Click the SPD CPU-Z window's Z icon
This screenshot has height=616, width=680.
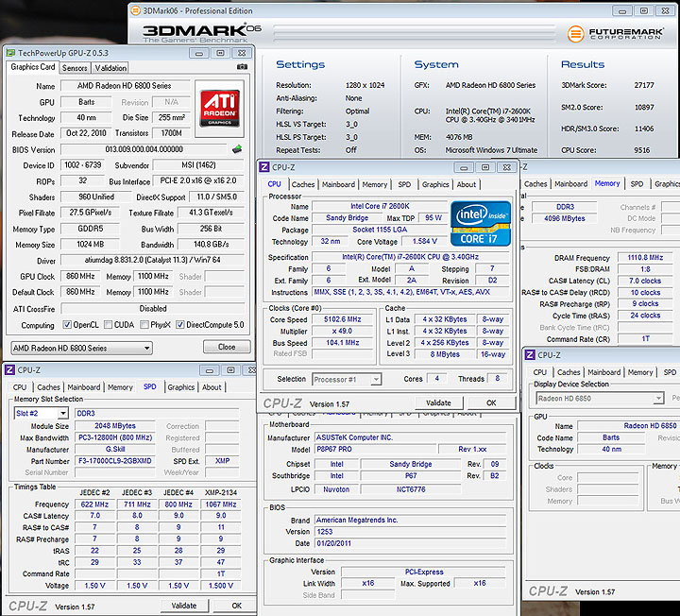point(9,370)
